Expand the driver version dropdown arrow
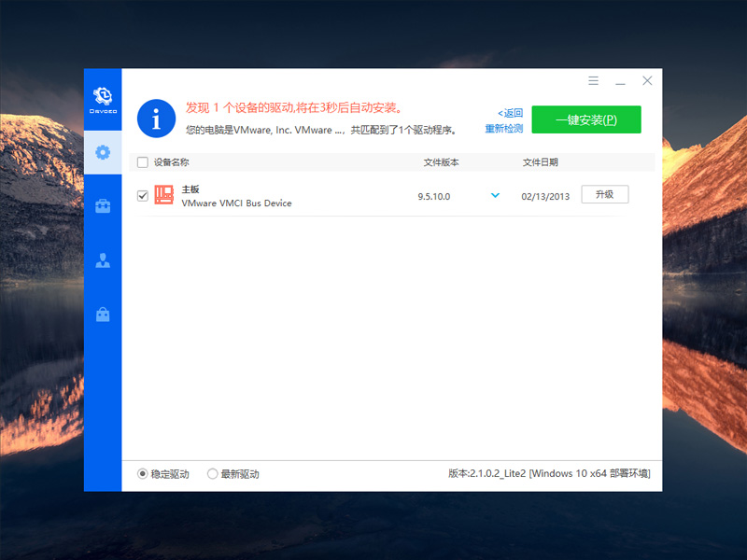This screenshot has height=560, width=747. click(495, 195)
